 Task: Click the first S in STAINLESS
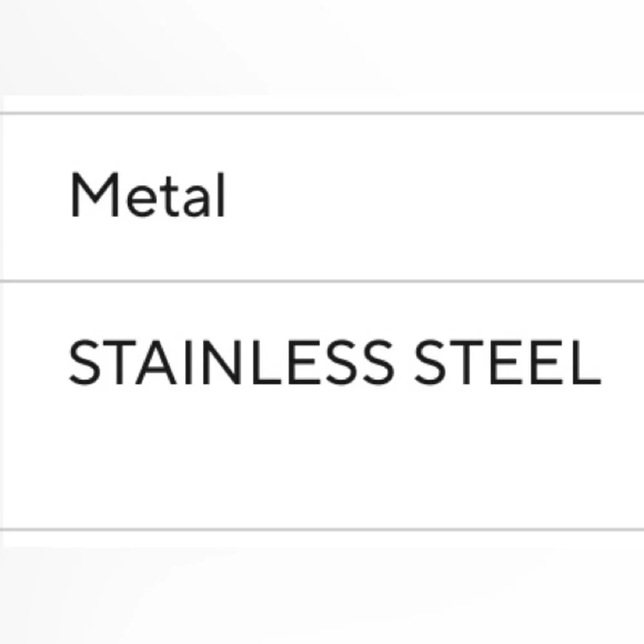82,363
